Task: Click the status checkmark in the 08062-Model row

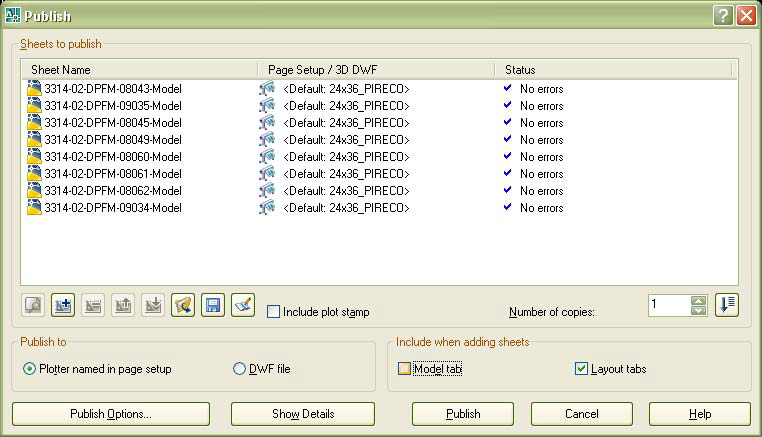Action: click(508, 190)
